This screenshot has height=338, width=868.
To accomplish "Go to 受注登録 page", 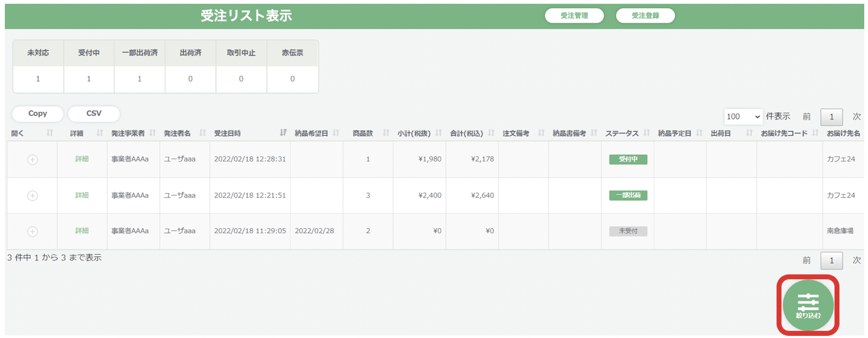I will point(645,16).
